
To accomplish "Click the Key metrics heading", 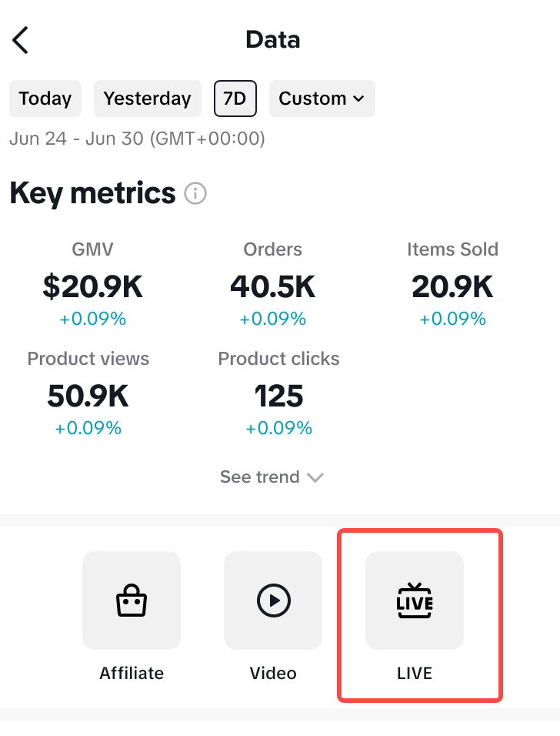I will coord(92,193).
